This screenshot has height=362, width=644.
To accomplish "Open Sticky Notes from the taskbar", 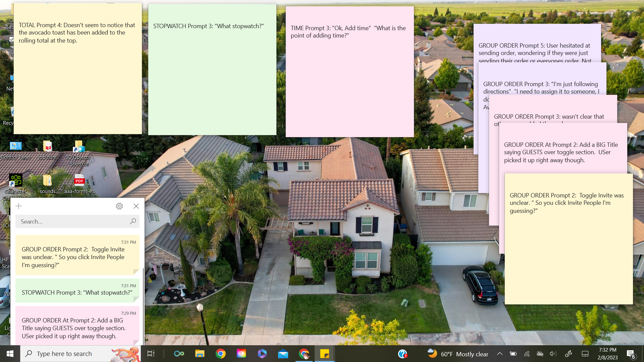I will tap(324, 354).
